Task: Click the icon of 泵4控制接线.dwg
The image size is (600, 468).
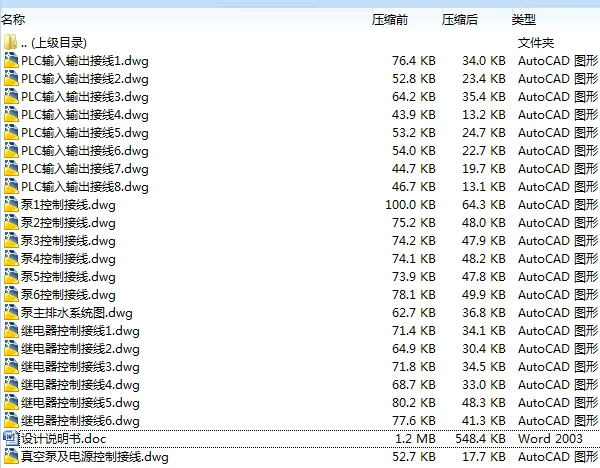Action: point(11,258)
